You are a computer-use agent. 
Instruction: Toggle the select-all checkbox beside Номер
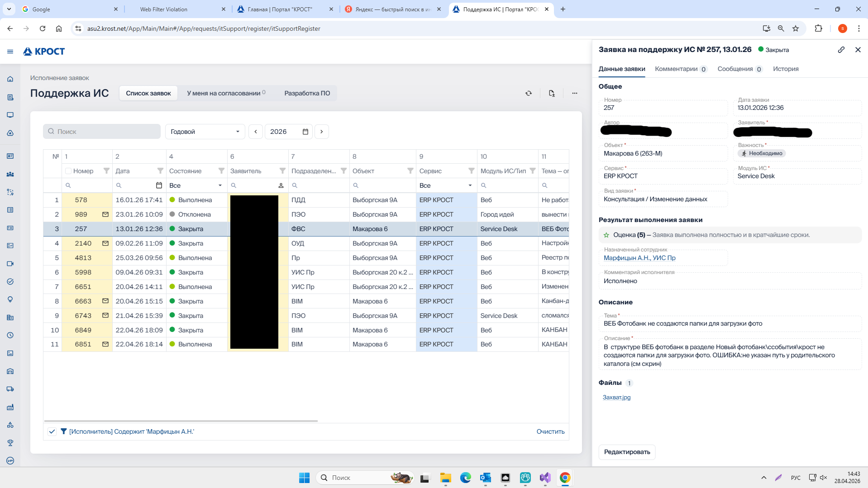tap(68, 171)
